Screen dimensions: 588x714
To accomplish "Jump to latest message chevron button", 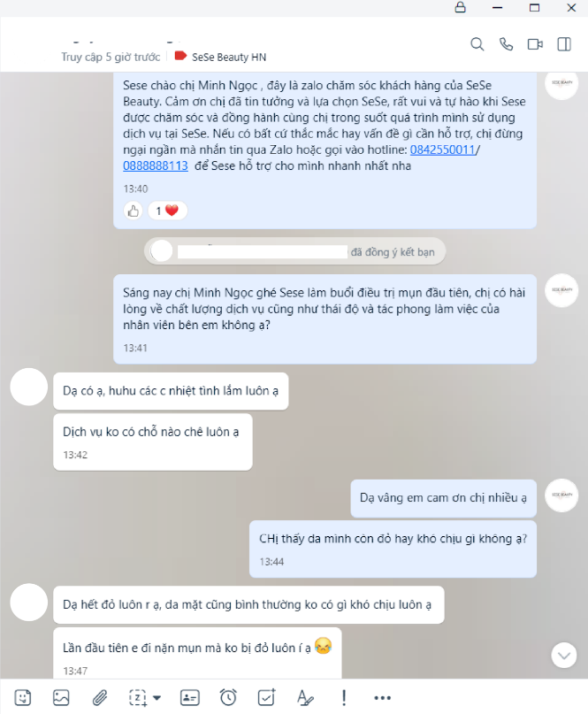I will (x=564, y=656).
